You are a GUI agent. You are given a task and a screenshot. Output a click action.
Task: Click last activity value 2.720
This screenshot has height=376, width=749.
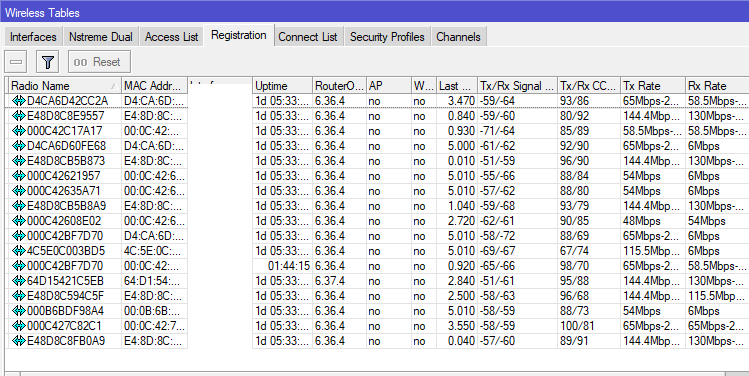[x=461, y=221]
